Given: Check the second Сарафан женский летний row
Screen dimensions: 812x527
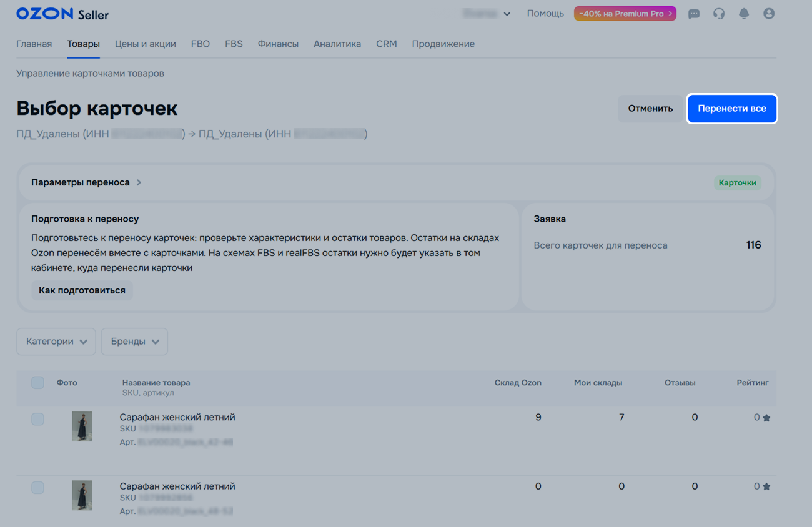Looking at the screenshot, I should (38, 488).
